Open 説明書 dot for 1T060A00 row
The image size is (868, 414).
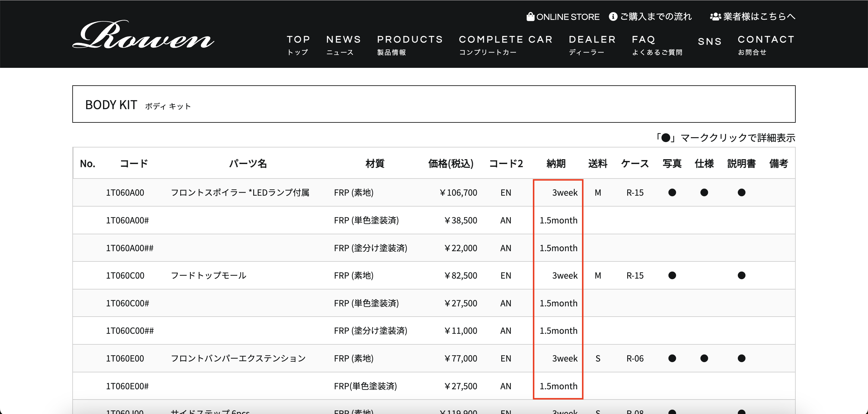pyautogui.click(x=741, y=192)
